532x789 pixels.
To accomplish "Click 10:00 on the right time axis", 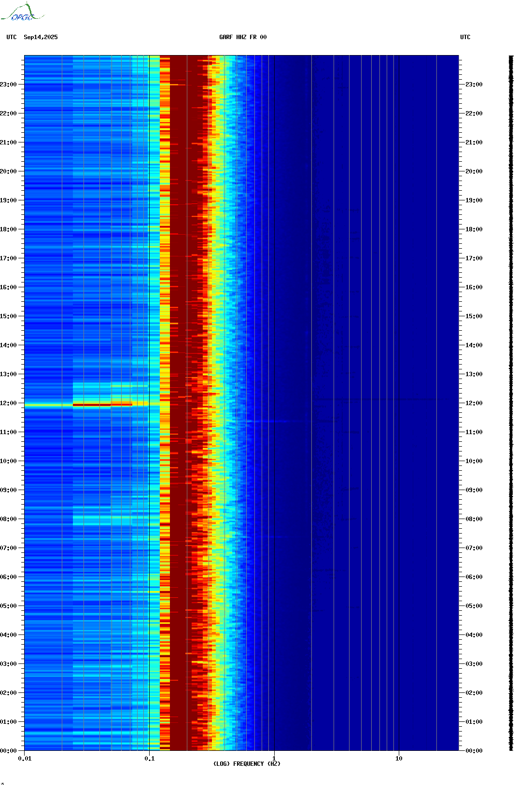I will (x=474, y=461).
